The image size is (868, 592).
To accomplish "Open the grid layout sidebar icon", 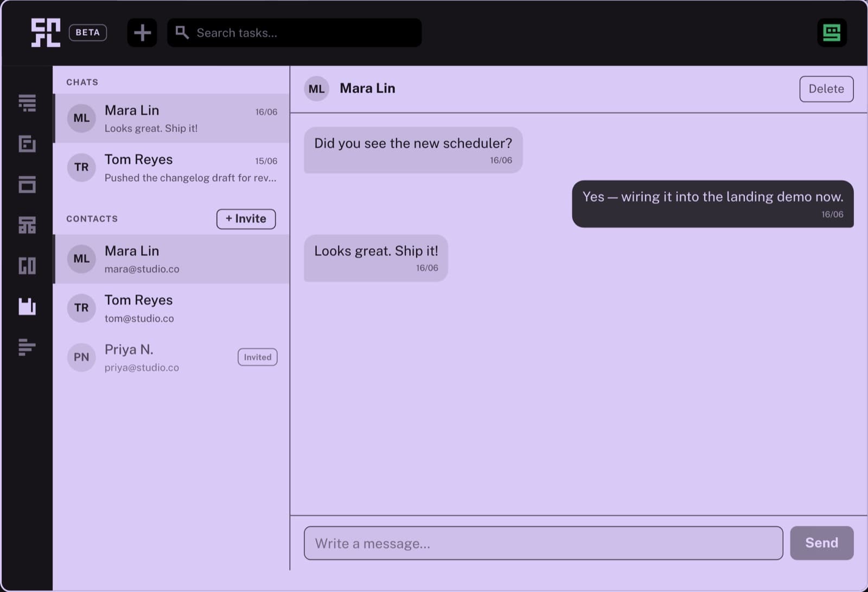I will tap(27, 225).
